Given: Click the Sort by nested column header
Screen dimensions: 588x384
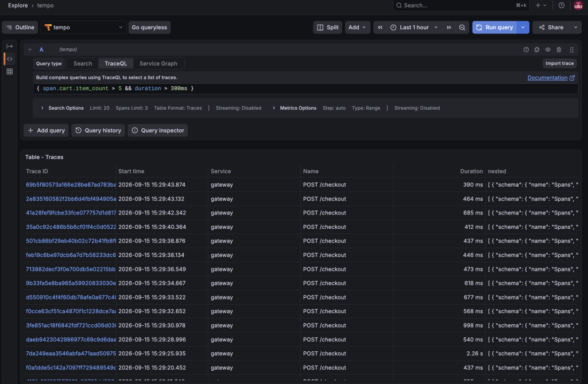Looking at the screenshot, I should tap(497, 171).
